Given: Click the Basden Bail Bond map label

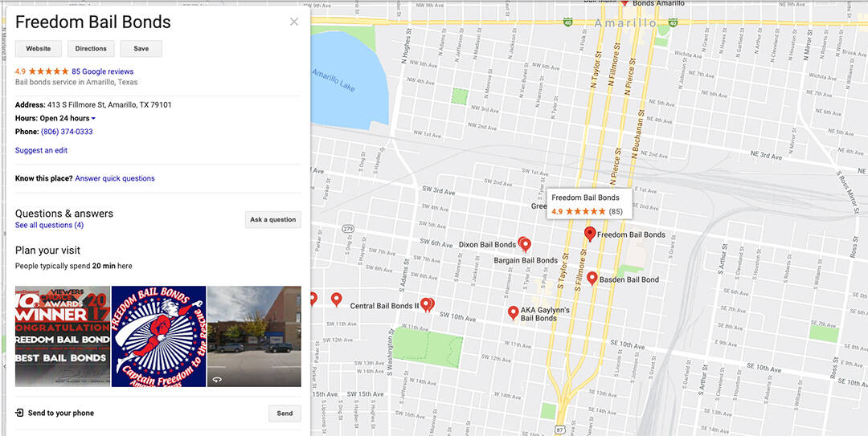Looking at the screenshot, I should point(629,279).
